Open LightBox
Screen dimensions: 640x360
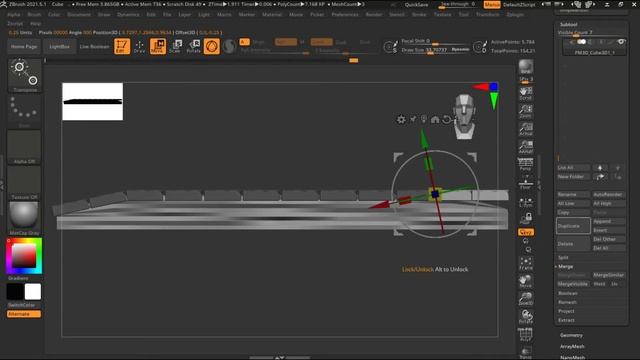coord(59,47)
